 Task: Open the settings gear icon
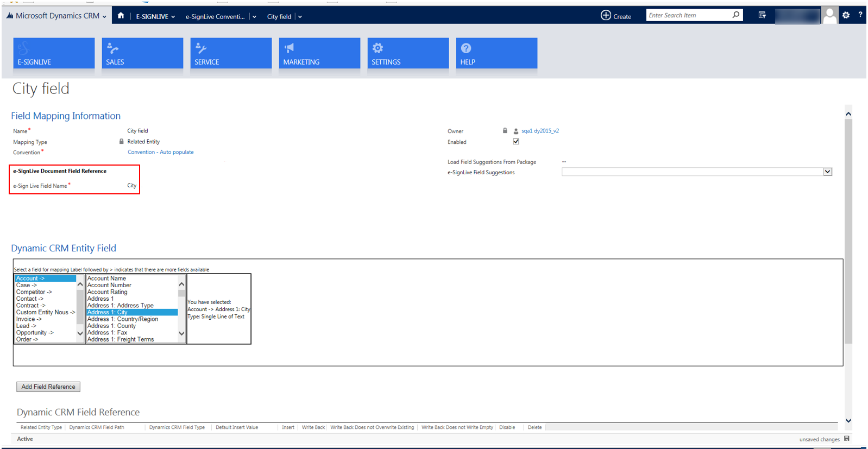[846, 15]
